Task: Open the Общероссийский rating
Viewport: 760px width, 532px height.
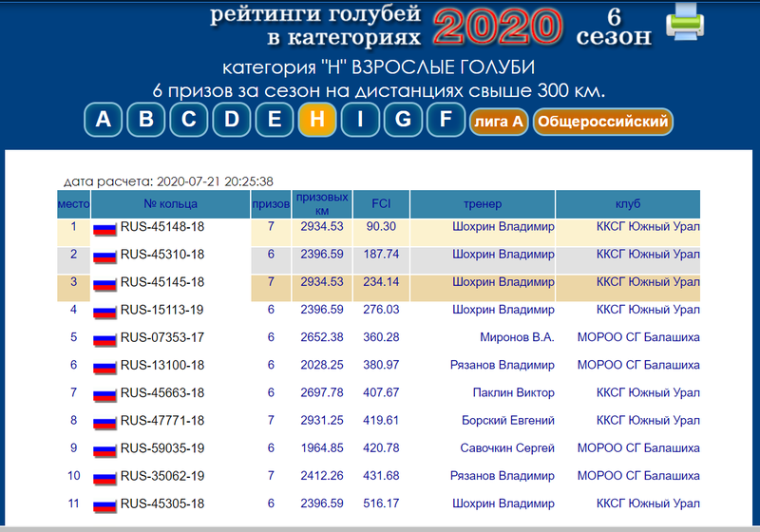Action: pos(603,122)
